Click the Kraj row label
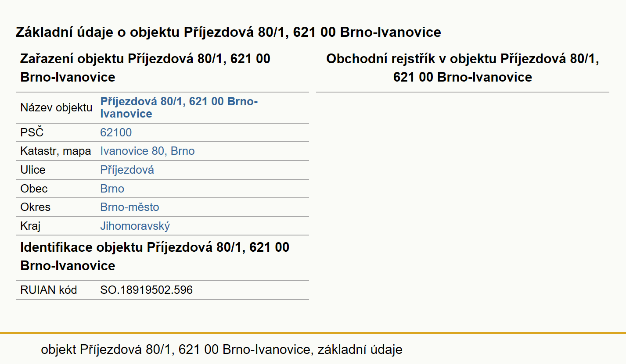 [31, 226]
